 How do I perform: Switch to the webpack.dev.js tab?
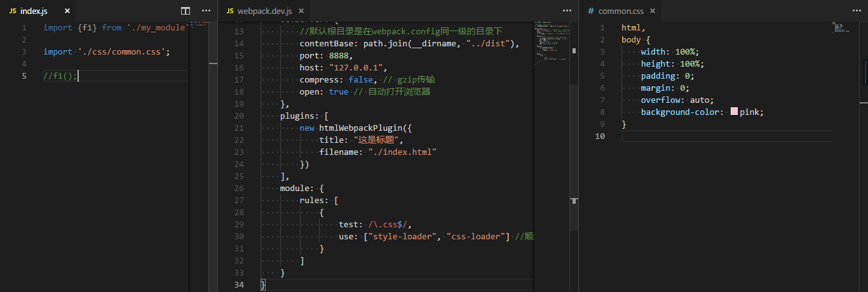click(x=264, y=11)
